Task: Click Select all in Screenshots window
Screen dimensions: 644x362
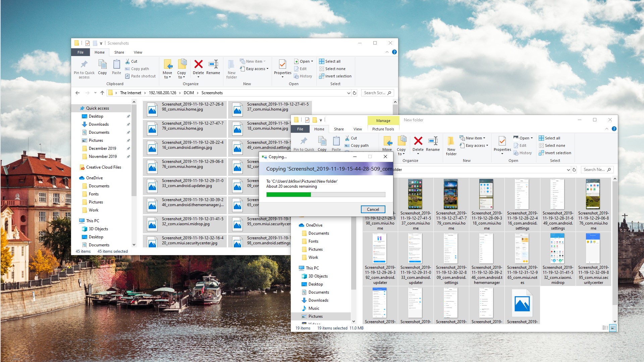Action: click(330, 61)
